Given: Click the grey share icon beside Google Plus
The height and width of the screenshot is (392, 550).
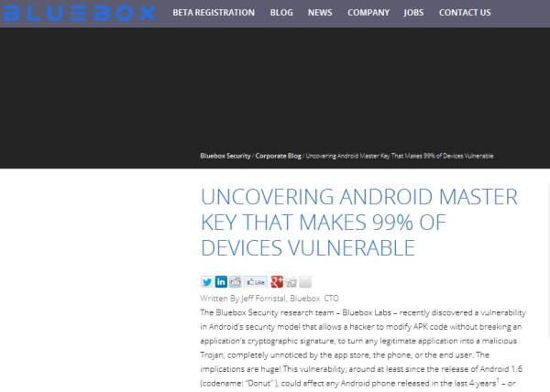Looking at the screenshot, I should [291, 282].
